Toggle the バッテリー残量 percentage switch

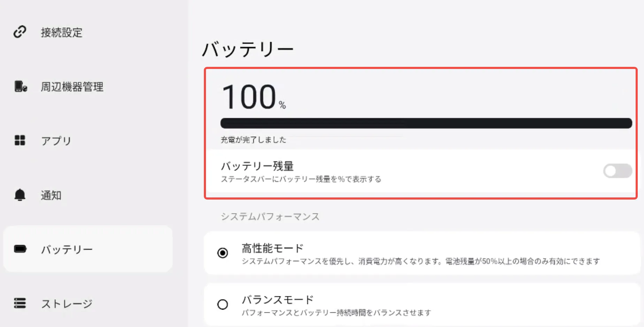click(x=617, y=171)
